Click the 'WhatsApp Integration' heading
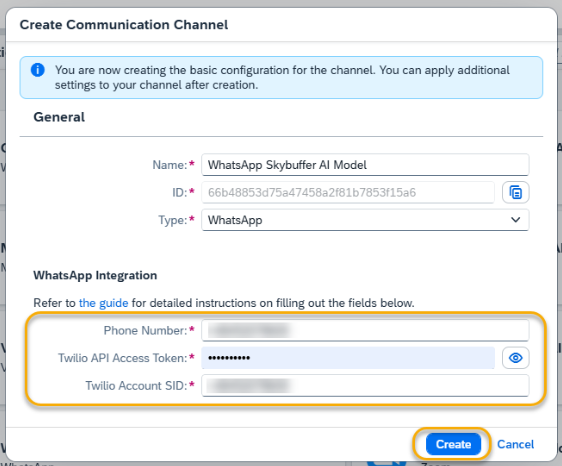This screenshot has height=466, width=562. (x=95, y=275)
